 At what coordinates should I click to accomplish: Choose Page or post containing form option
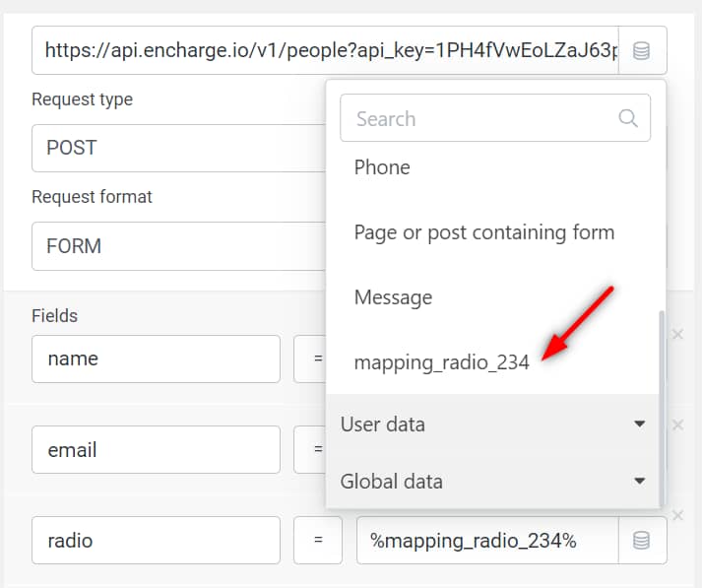pos(483,232)
